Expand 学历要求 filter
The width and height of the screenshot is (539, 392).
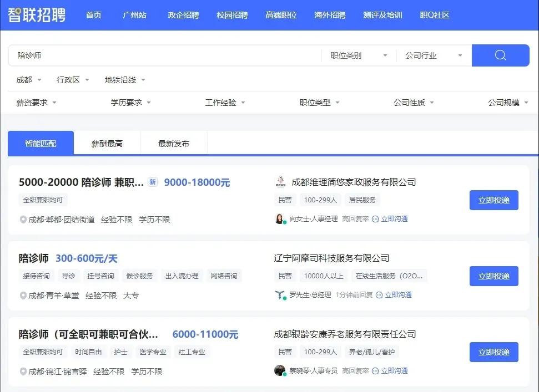click(x=130, y=103)
